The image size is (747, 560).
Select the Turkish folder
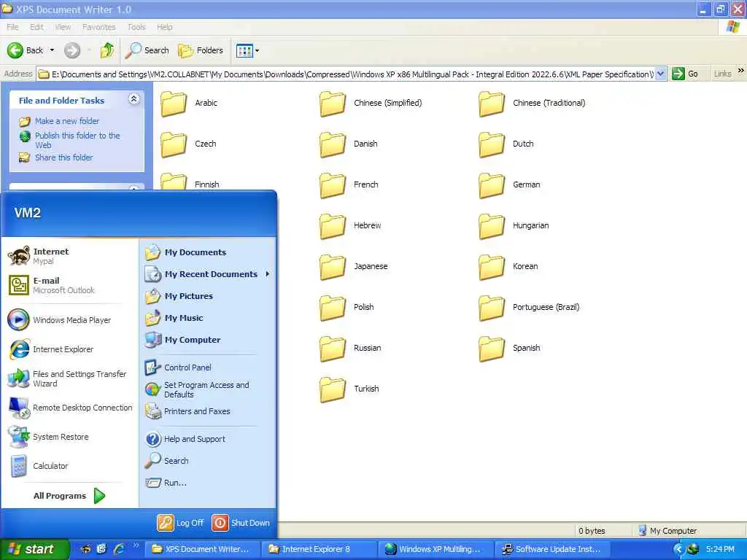pyautogui.click(x=349, y=389)
